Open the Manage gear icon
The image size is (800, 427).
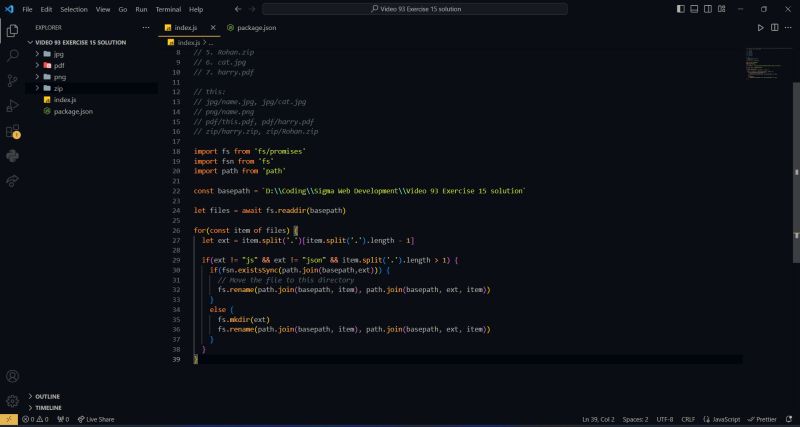pyautogui.click(x=12, y=399)
